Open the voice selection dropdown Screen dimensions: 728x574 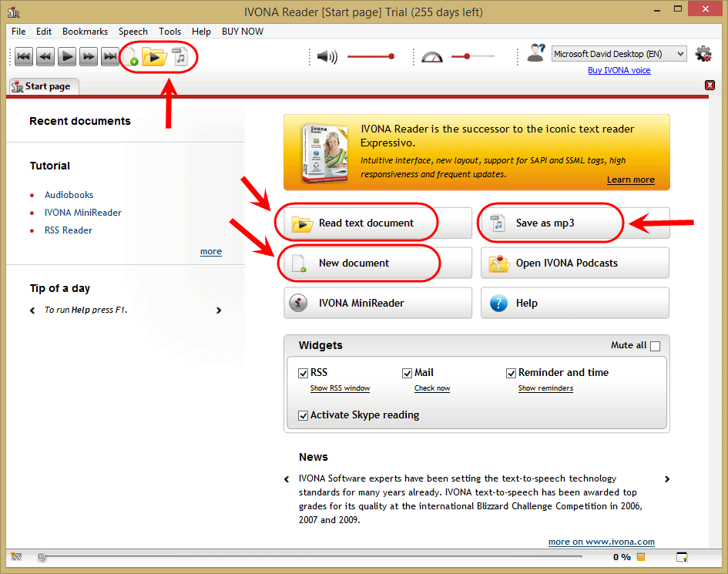(x=619, y=54)
